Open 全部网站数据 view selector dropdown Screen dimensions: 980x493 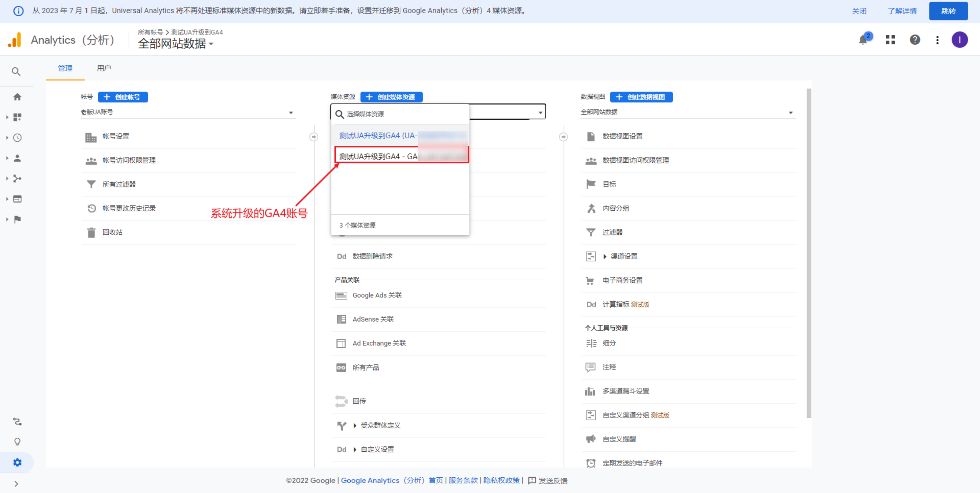coord(175,44)
